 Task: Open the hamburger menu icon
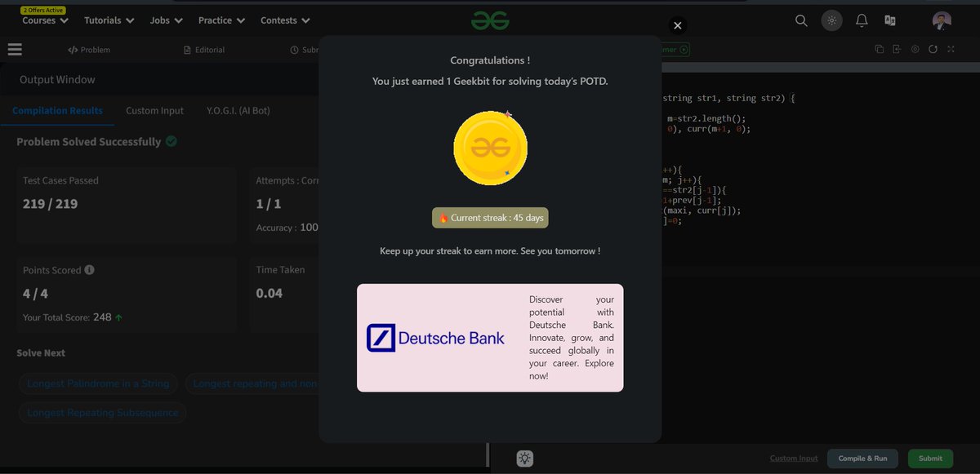[15, 49]
